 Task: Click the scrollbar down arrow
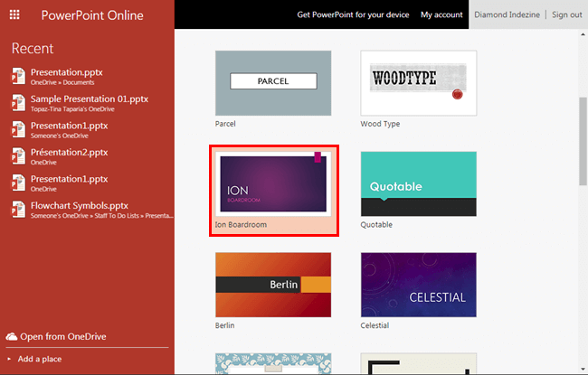coord(583,369)
